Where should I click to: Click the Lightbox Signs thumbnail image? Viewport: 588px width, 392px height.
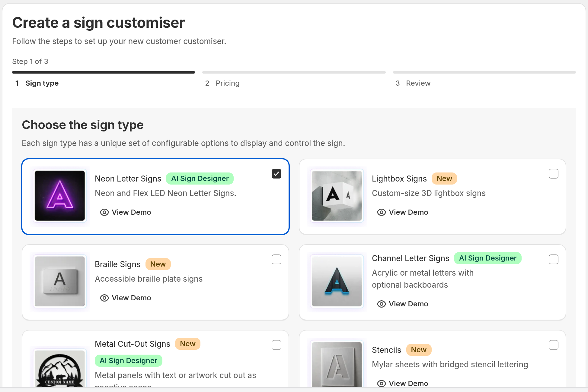point(337,196)
